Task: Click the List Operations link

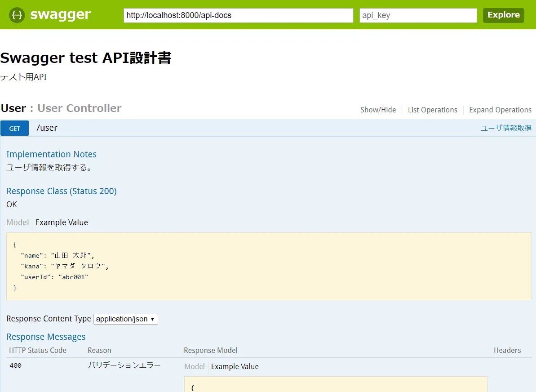Action: click(x=432, y=110)
